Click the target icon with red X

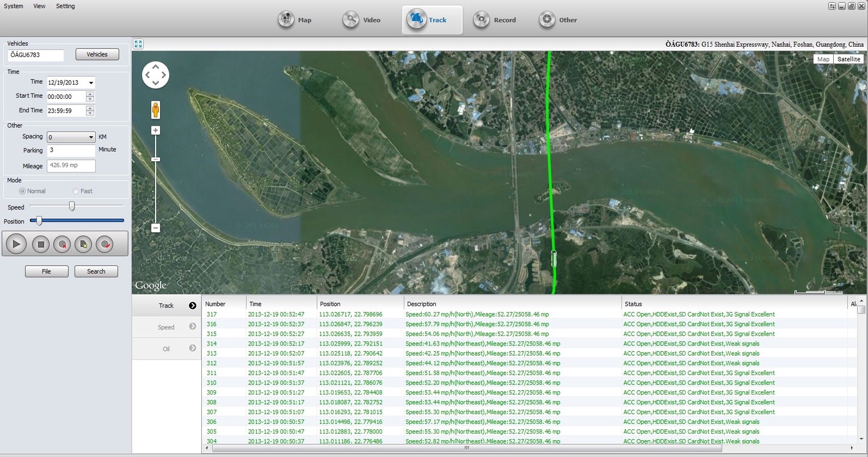tap(62, 245)
